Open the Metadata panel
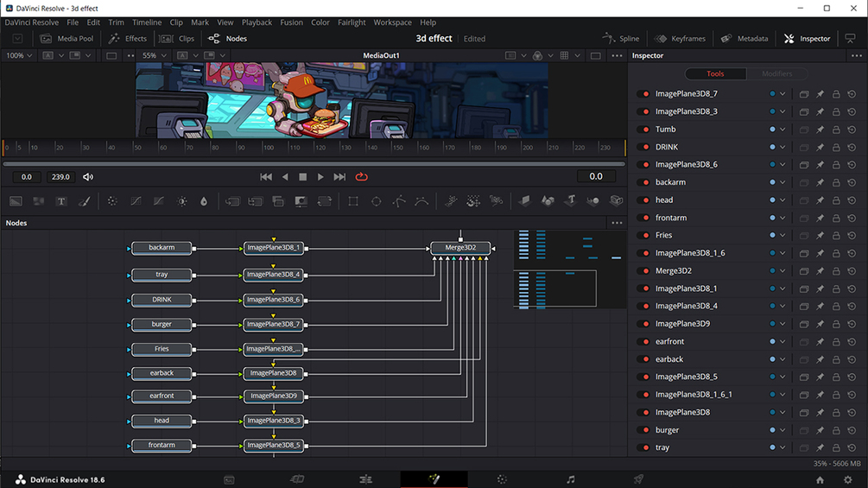Screen dimensions: 868x488 click(744, 39)
